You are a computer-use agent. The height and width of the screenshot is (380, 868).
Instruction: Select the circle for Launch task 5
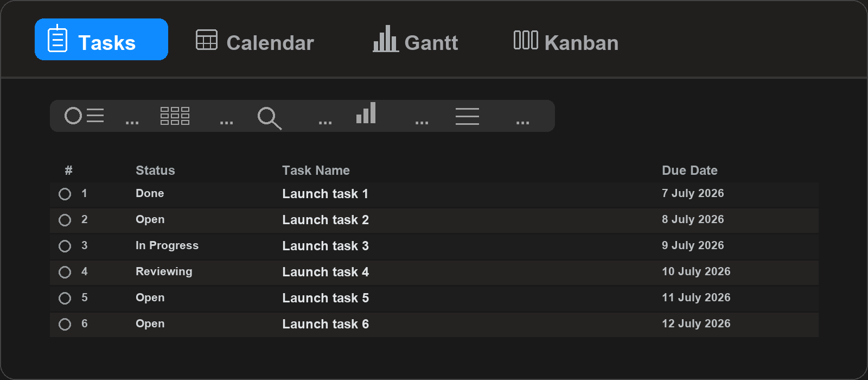coord(65,298)
